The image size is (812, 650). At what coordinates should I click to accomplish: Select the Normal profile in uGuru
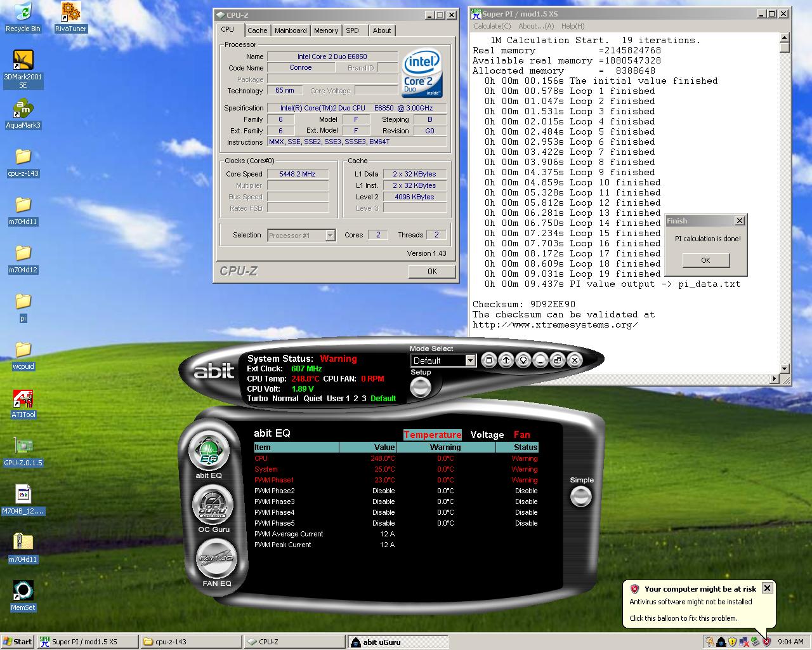point(285,399)
